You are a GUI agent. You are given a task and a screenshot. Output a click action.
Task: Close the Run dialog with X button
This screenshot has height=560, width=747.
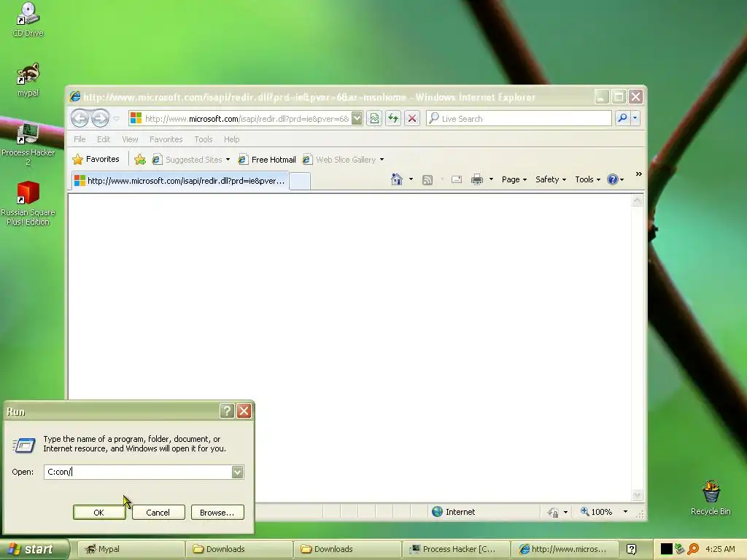point(244,411)
